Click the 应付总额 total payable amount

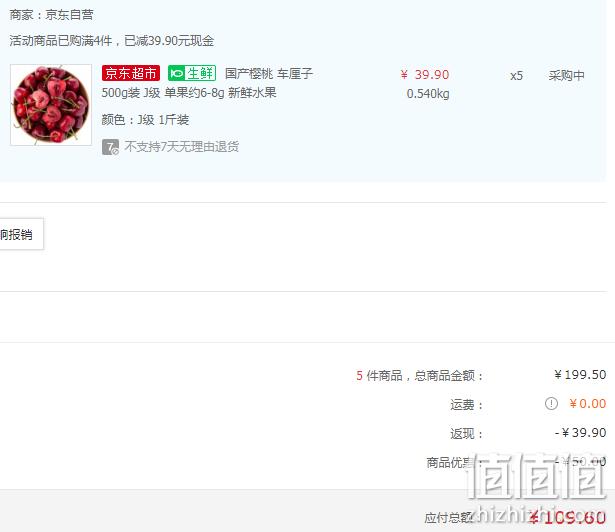[x=567, y=518]
